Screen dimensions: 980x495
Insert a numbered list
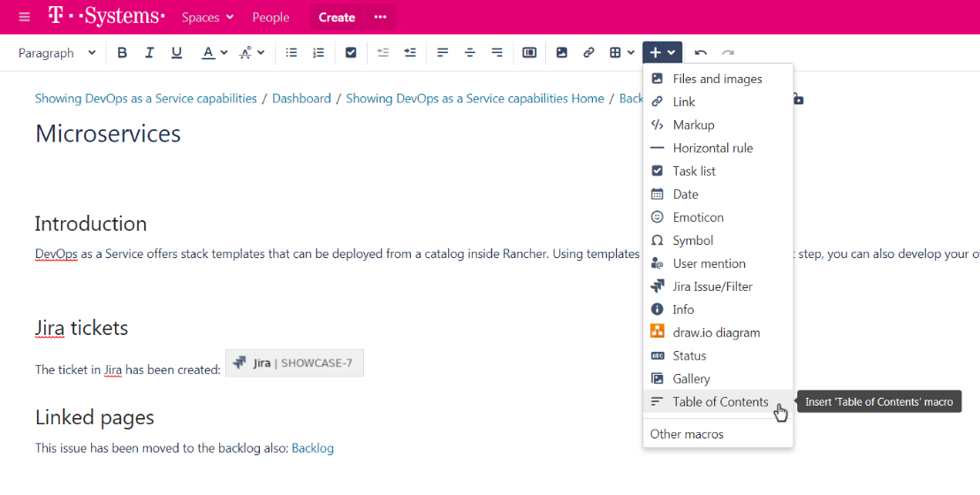point(319,53)
